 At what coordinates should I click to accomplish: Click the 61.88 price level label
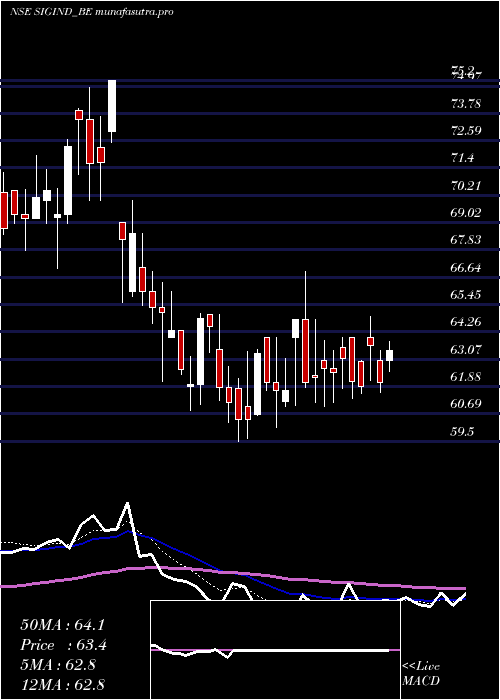[x=466, y=377]
